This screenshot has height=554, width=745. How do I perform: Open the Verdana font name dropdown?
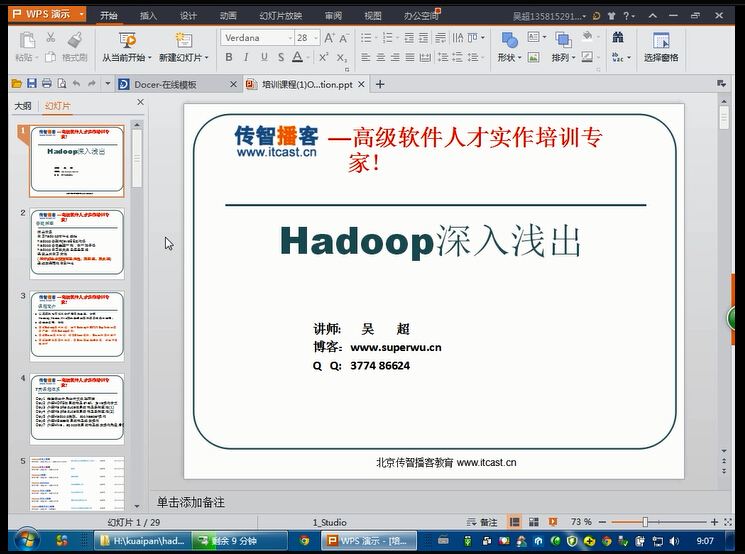tap(290, 38)
